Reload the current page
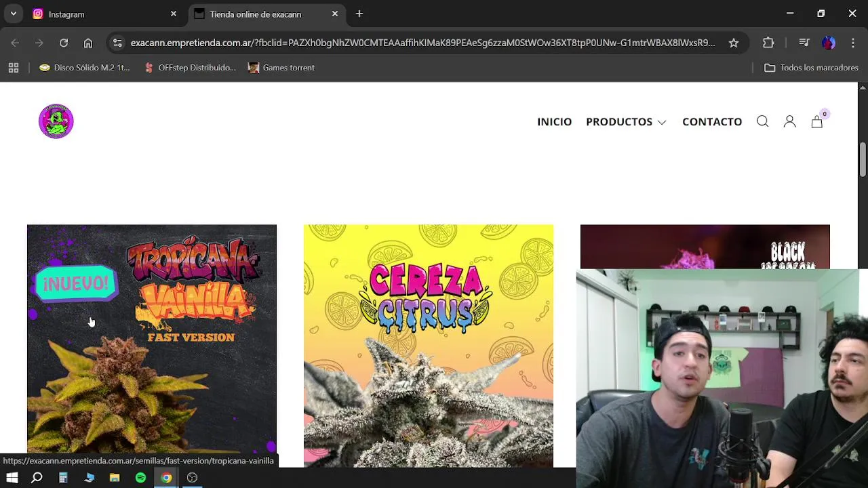The height and width of the screenshot is (488, 868). (64, 43)
